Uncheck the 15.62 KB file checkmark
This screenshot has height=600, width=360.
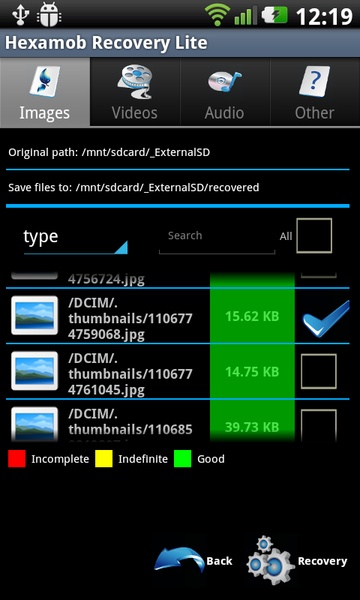(x=326, y=318)
